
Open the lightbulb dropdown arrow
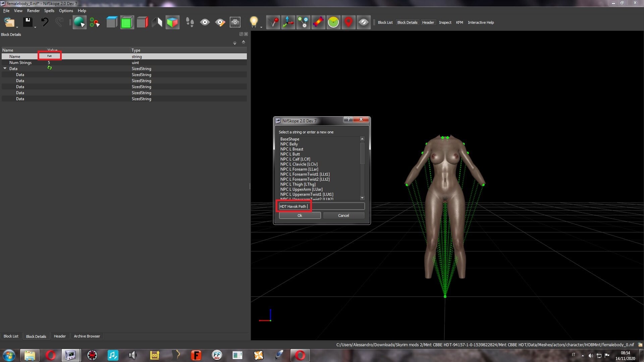[x=261, y=27]
